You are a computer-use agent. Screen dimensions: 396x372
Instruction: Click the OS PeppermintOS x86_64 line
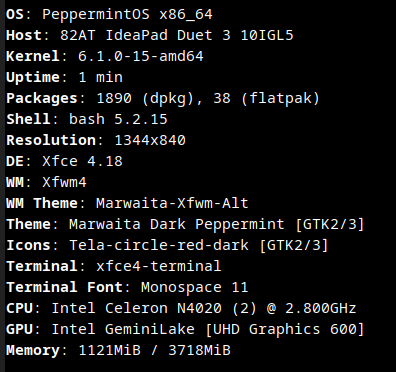pyautogui.click(x=109, y=15)
